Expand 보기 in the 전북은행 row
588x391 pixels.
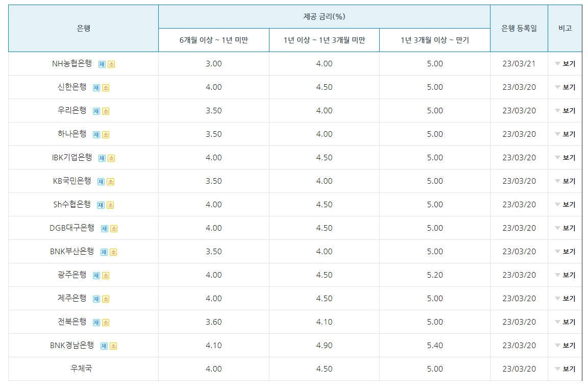pos(565,322)
